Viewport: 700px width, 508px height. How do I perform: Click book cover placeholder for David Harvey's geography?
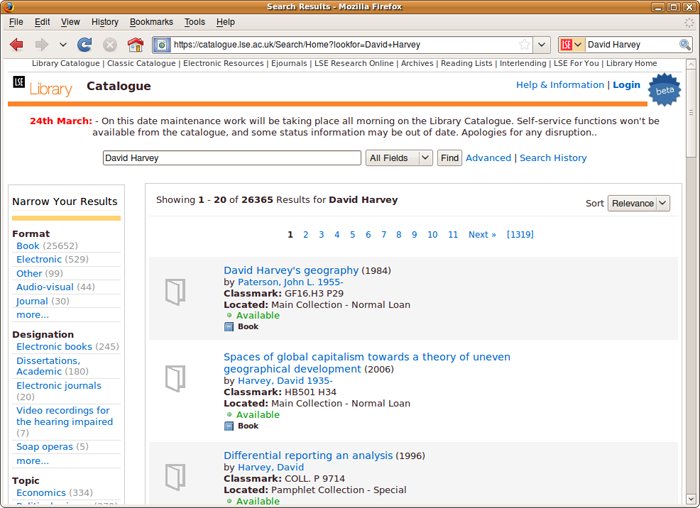[x=175, y=292]
